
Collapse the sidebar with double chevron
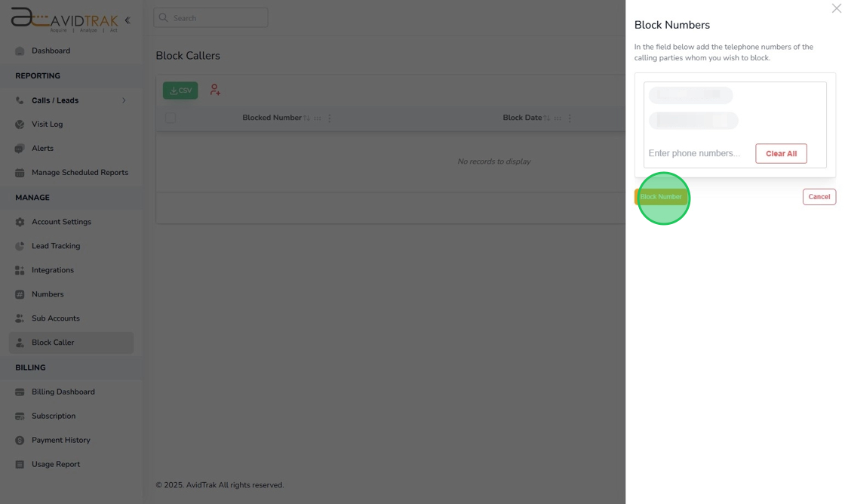(x=128, y=20)
